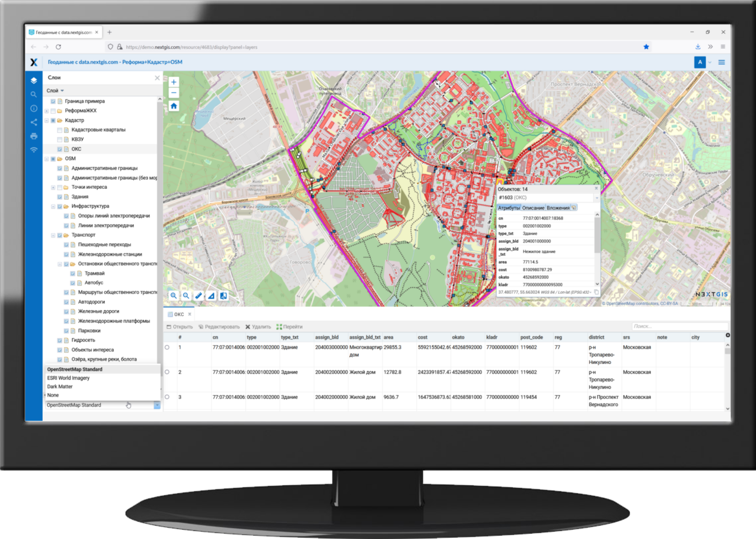Return to the map home extent
This screenshot has height=539, width=756.
pyautogui.click(x=173, y=106)
